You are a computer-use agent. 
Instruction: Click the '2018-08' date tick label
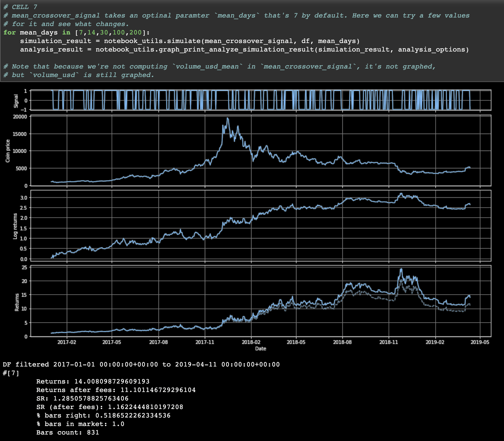coord(342,342)
